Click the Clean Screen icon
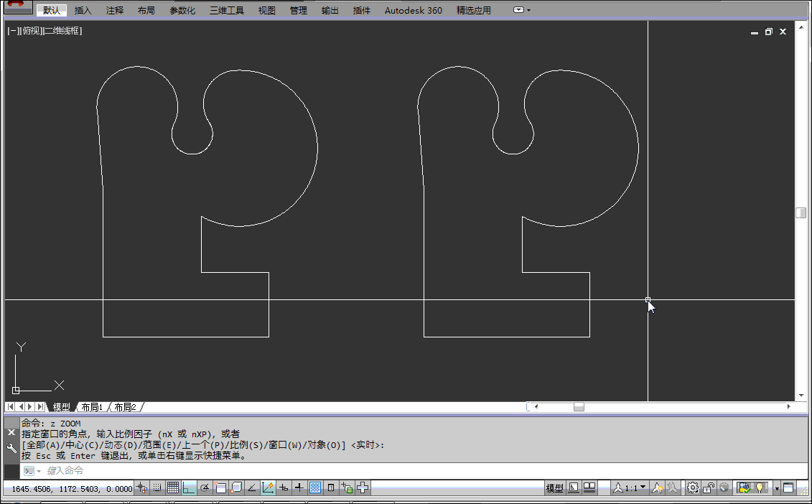812x504 pixels. click(788, 488)
